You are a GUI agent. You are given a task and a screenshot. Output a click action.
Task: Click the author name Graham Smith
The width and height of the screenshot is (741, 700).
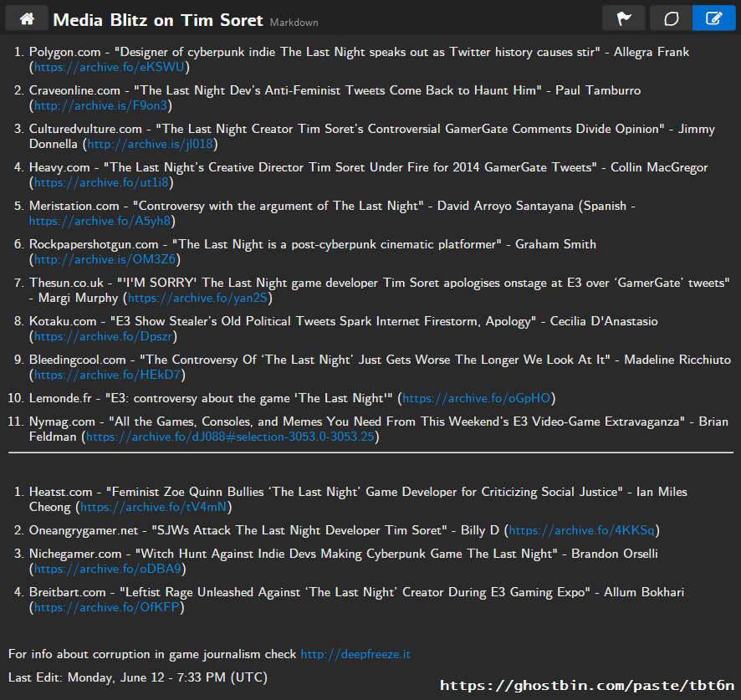click(555, 244)
